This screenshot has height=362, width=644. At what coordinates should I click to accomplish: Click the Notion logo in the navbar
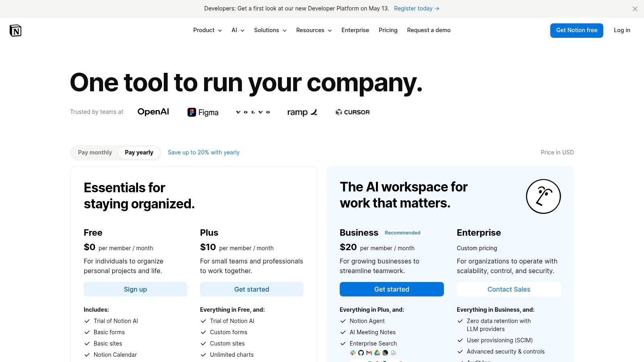tap(15, 30)
